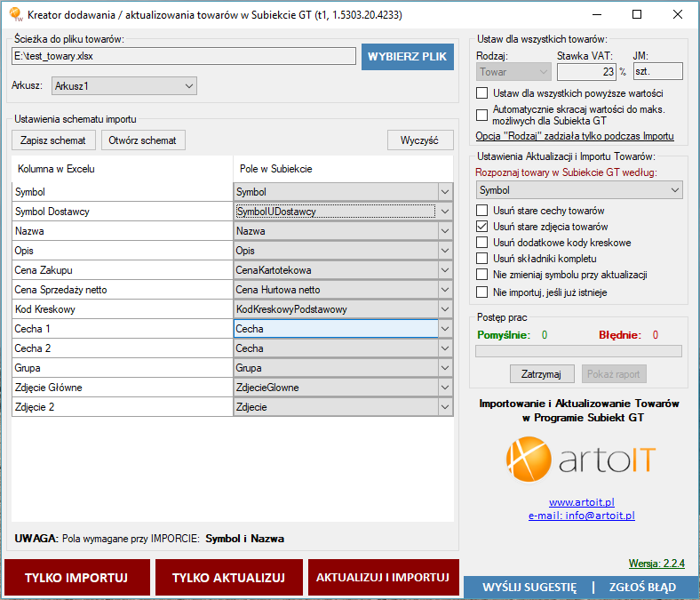Uncheck 'Usuń stare zdjęcia towarów'
Screen dimensions: 700x600
[481, 227]
